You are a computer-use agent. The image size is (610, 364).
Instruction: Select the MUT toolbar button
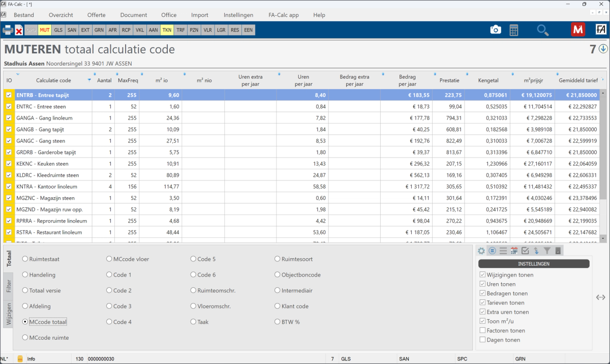(x=45, y=31)
